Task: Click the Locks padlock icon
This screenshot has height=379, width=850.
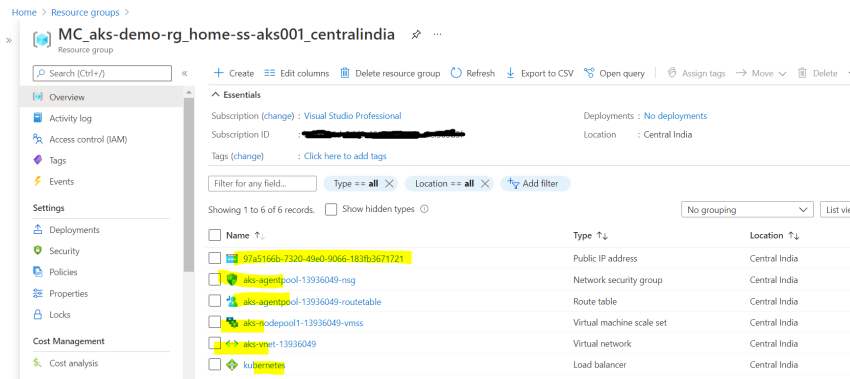Action: pos(37,314)
